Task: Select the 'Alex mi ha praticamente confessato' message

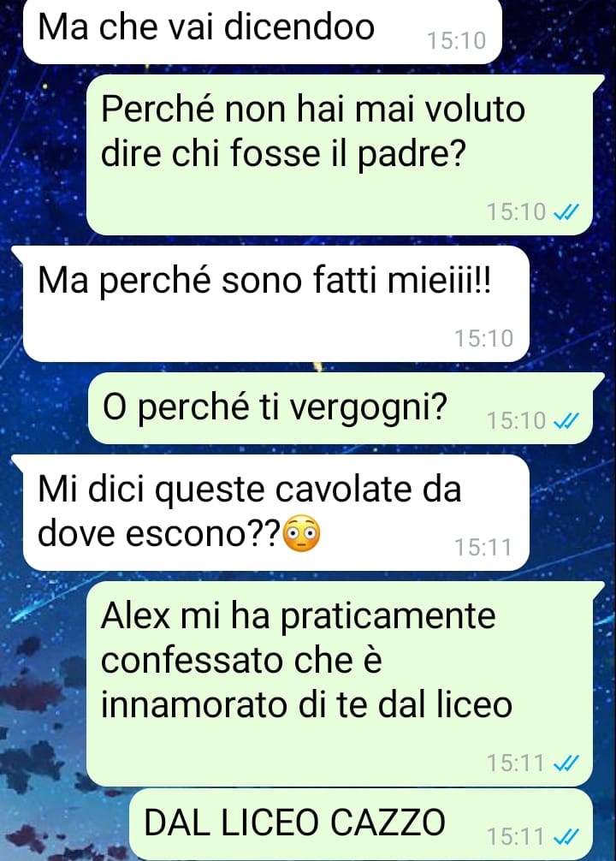Action: pyautogui.click(x=341, y=684)
